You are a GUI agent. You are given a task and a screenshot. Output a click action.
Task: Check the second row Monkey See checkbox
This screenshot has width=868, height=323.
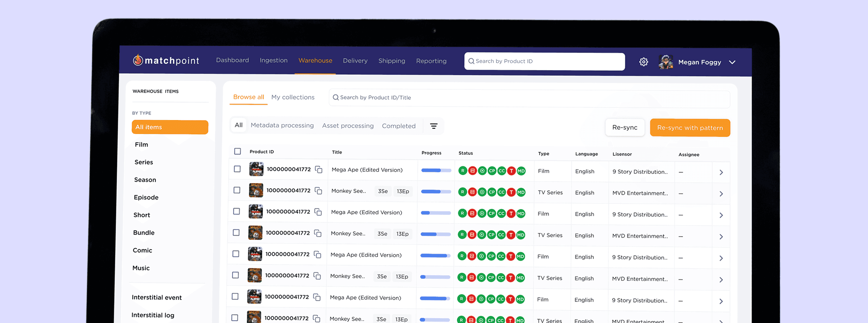tap(237, 190)
